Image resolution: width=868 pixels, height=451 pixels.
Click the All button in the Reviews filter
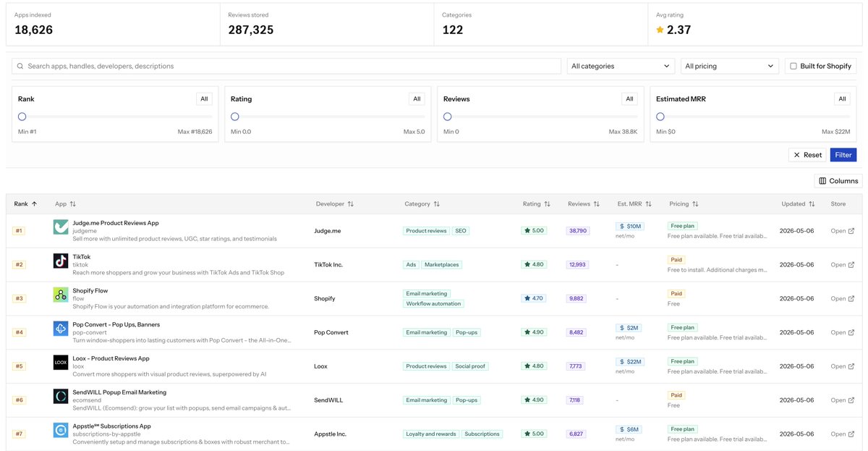click(x=629, y=99)
